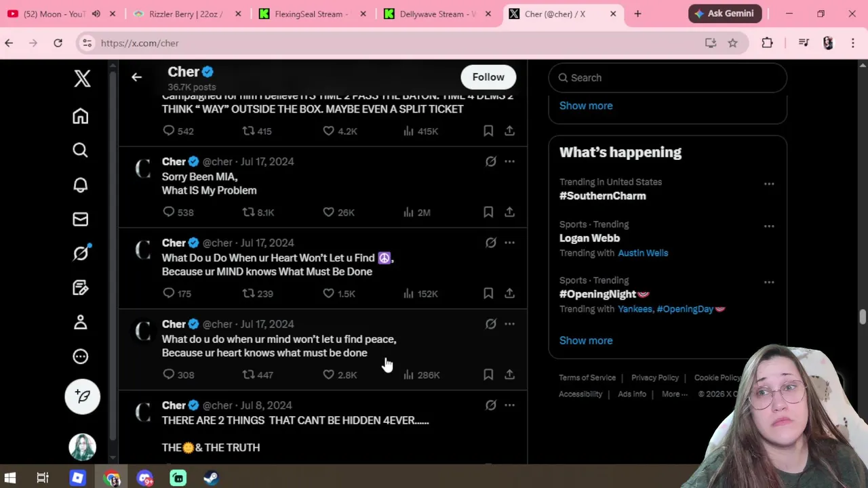Open Ask Gemini button

tap(725, 14)
